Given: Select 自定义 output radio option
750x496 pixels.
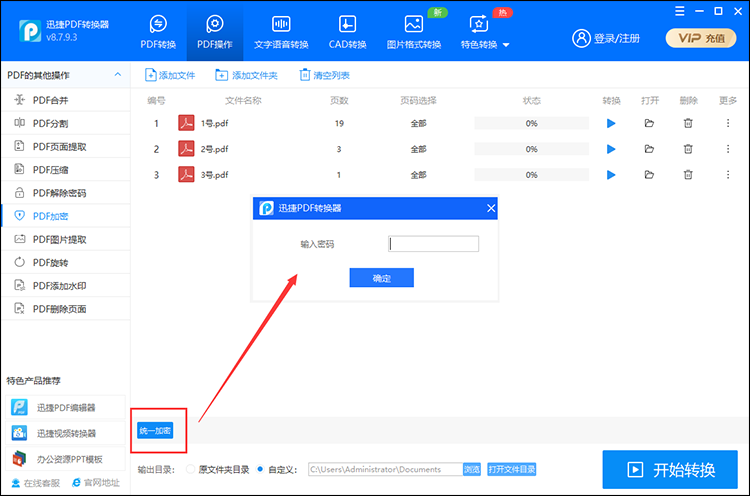Looking at the screenshot, I should click(x=260, y=469).
